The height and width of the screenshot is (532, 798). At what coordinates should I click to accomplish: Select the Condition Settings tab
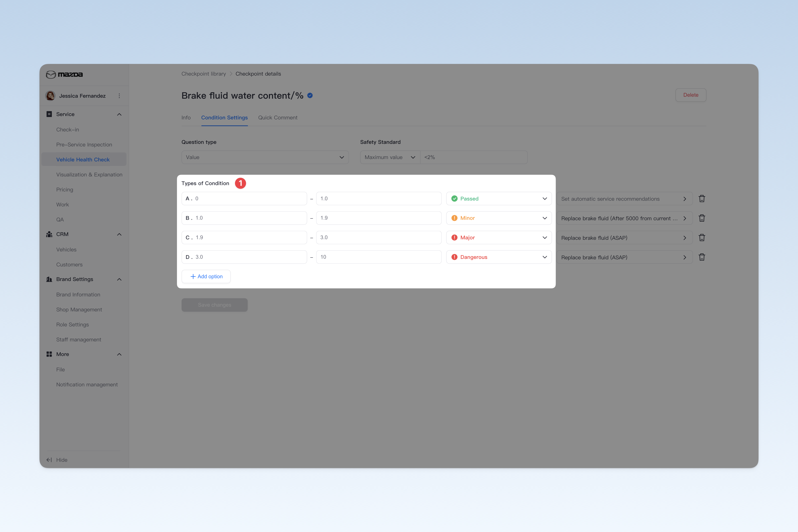[x=224, y=118]
